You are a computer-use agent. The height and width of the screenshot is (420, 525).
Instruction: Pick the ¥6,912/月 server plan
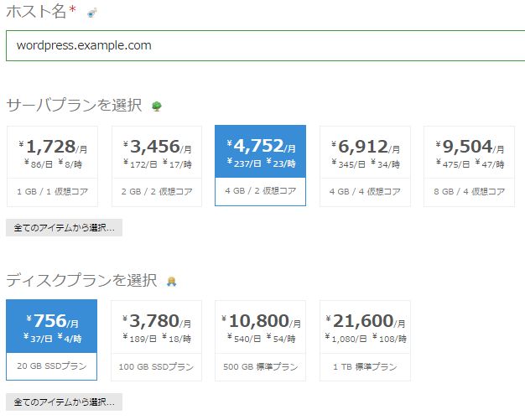point(365,165)
